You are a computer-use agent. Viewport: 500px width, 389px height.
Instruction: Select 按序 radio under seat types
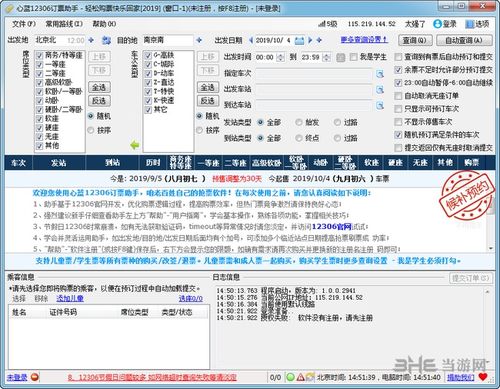tap(91, 130)
